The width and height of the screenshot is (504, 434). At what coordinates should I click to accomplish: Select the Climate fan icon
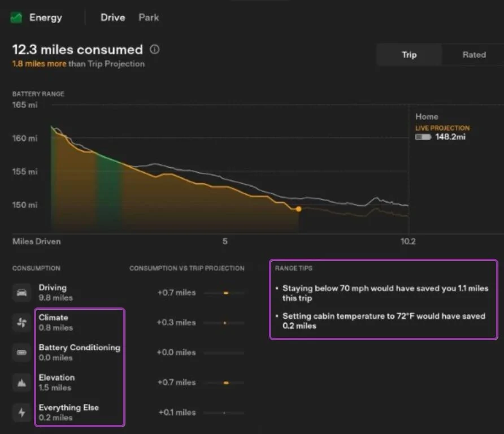coord(22,323)
